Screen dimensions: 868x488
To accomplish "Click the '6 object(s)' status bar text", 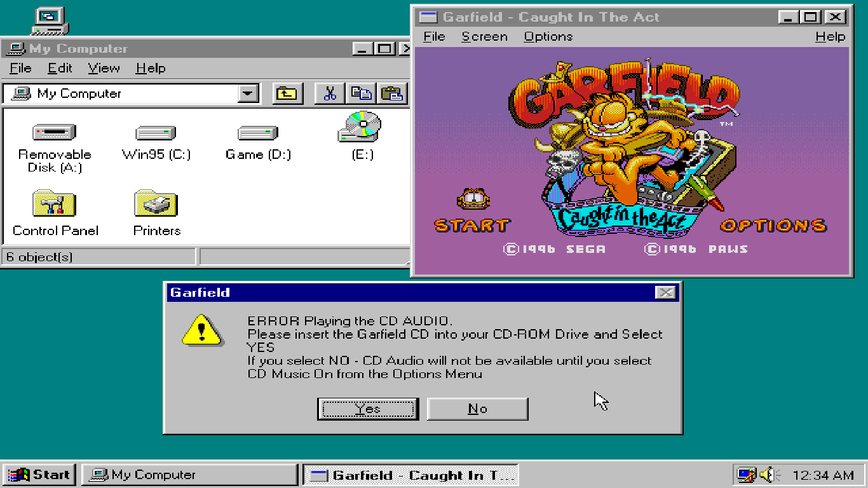I will (39, 257).
